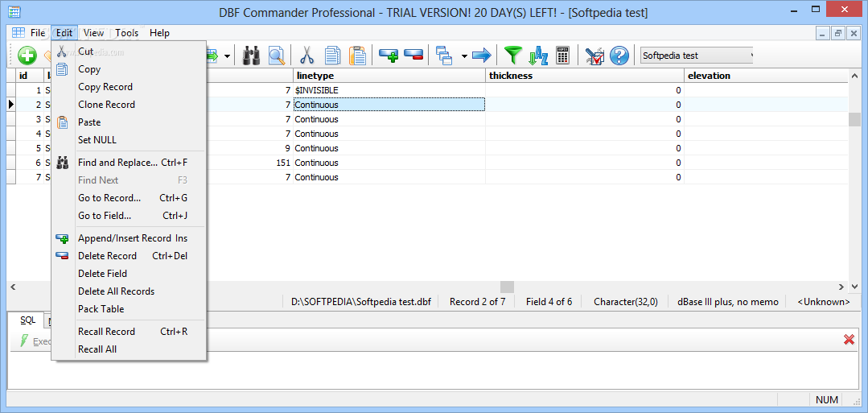Open the green funnel Filter tool
Image resolution: width=868 pixels, height=413 pixels.
click(x=512, y=56)
